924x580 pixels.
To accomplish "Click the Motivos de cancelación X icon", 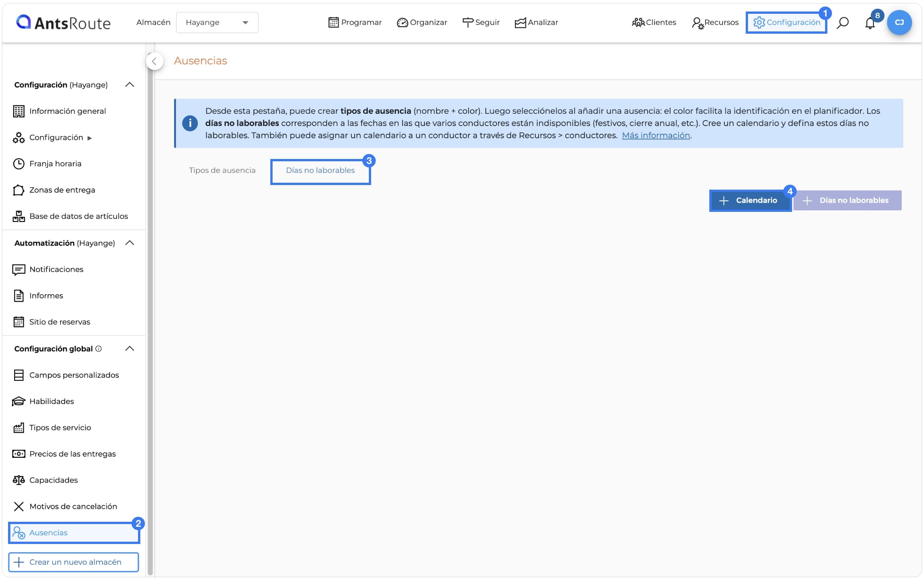I will (18, 506).
